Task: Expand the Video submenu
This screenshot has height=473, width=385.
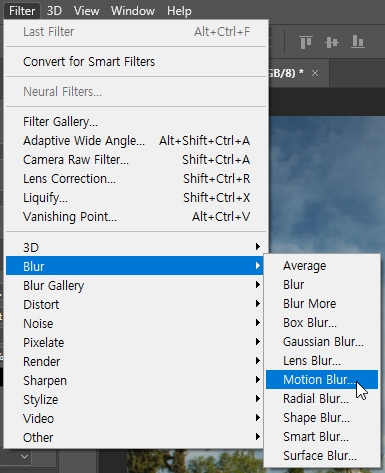Action: (x=136, y=418)
